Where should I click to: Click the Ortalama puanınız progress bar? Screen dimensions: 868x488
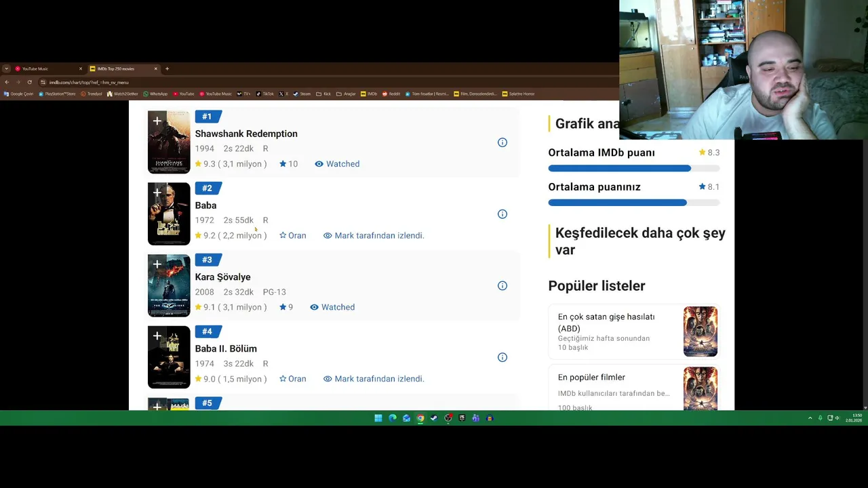tap(633, 203)
